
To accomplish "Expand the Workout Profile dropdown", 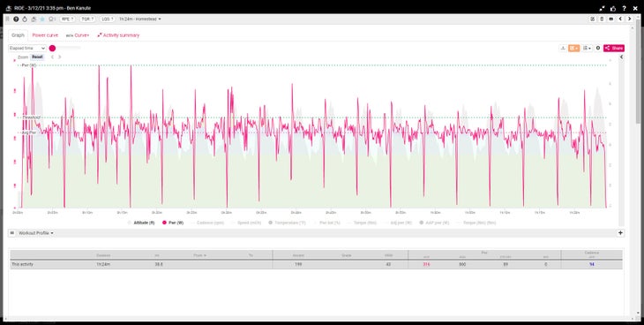I will pos(36,233).
